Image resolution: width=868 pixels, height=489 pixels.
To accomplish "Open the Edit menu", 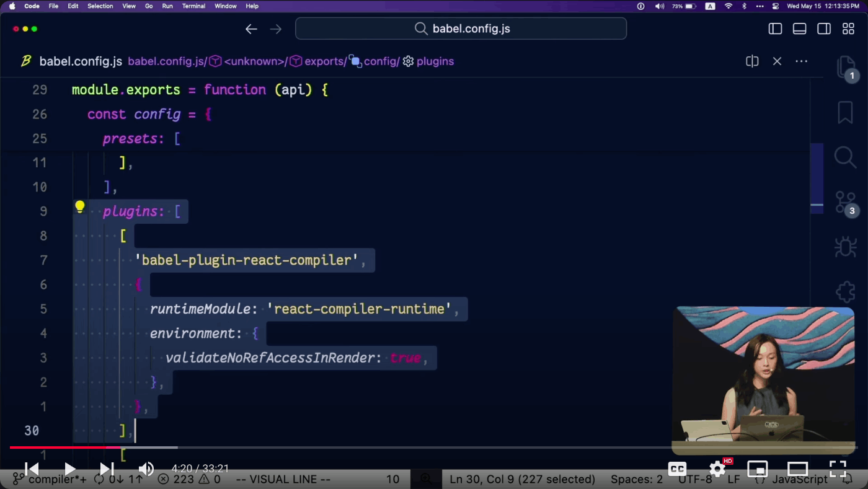I will [x=73, y=6].
